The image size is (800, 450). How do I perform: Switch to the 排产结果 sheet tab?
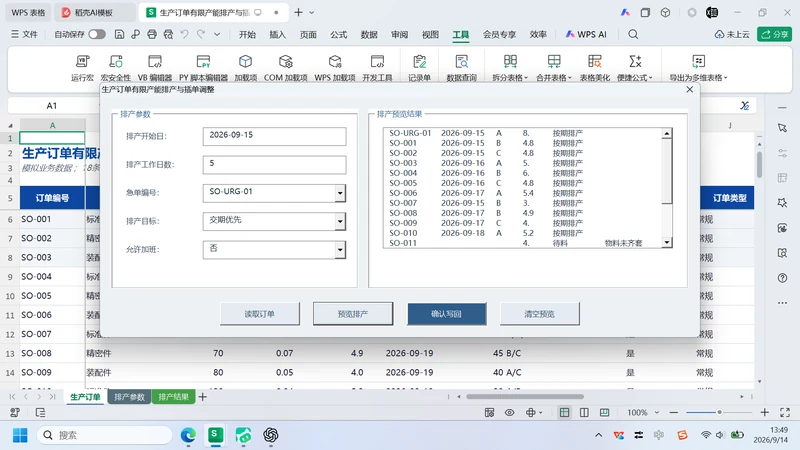tap(173, 396)
